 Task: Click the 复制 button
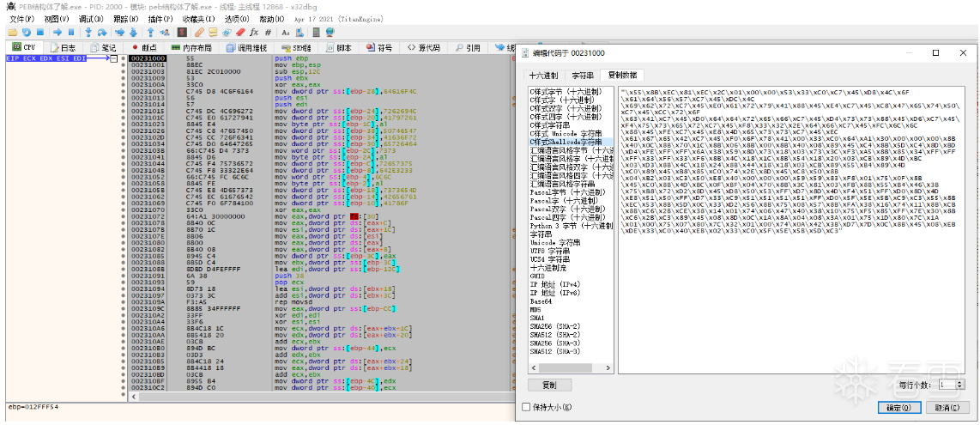pyautogui.click(x=549, y=385)
